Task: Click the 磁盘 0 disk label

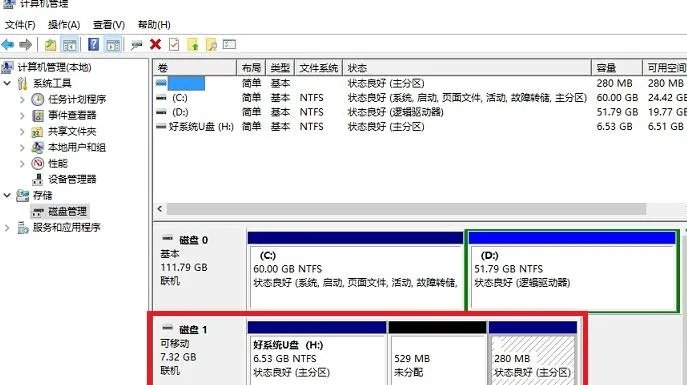Action: point(193,240)
